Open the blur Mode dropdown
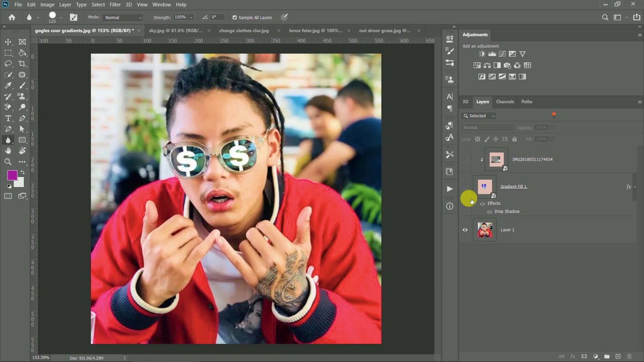 tap(123, 18)
